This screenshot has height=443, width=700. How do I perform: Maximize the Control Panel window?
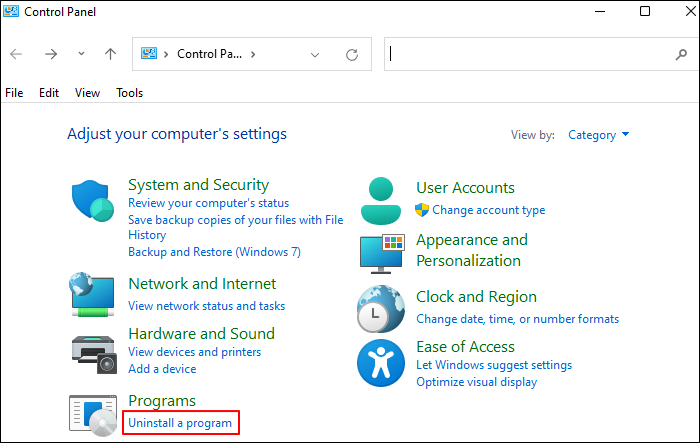645,11
